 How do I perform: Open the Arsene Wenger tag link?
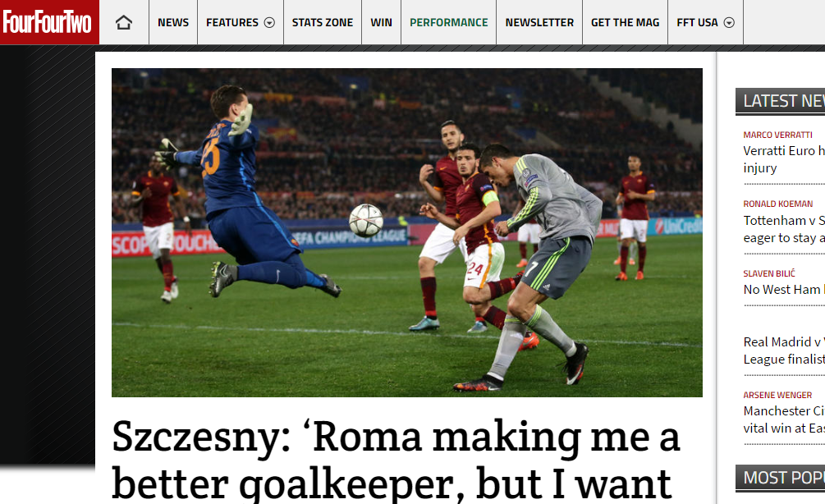[x=777, y=395]
